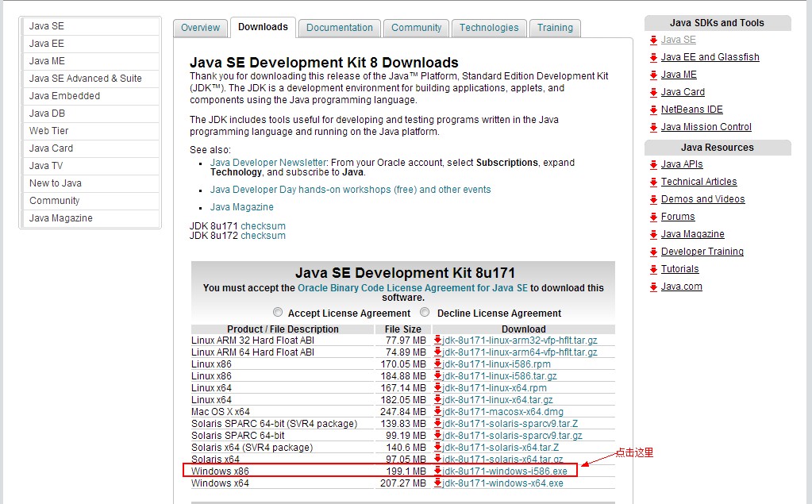
Task: Click the Windows x86 product cell
Action: click(283, 471)
